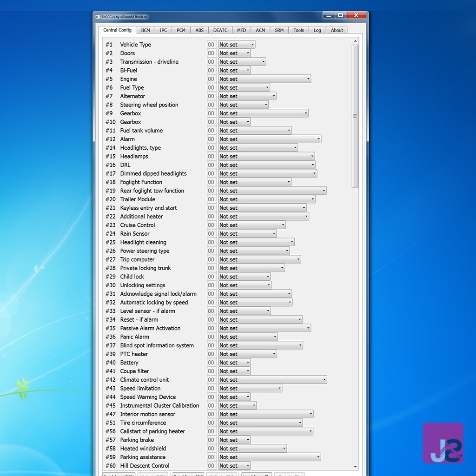Open the Parking assistance dropdown

(270, 457)
